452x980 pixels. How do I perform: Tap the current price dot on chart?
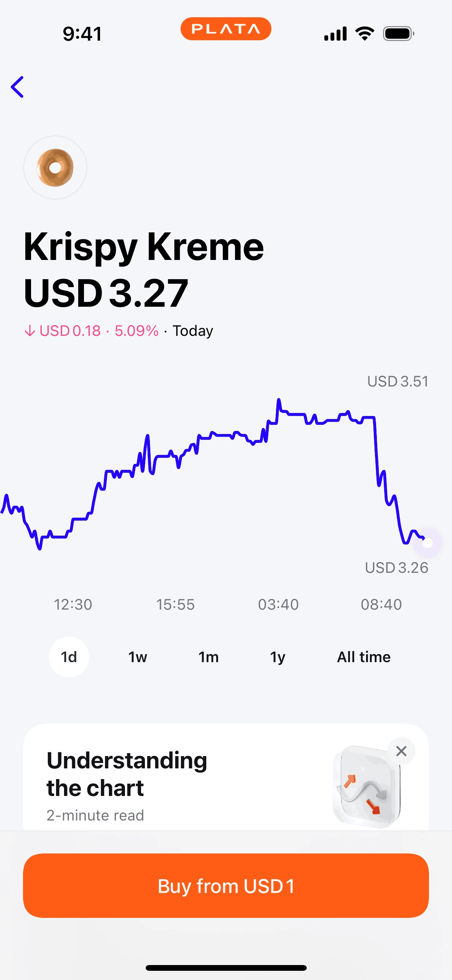(x=427, y=543)
